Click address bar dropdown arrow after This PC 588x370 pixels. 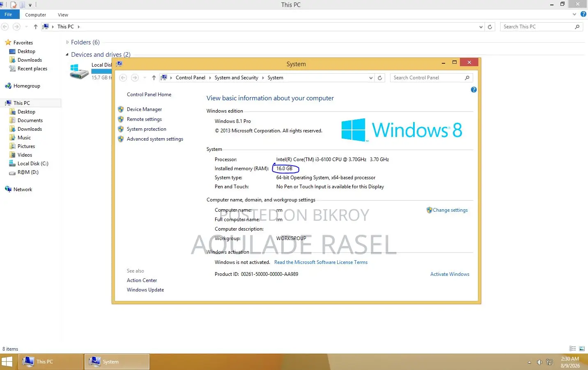click(x=78, y=27)
